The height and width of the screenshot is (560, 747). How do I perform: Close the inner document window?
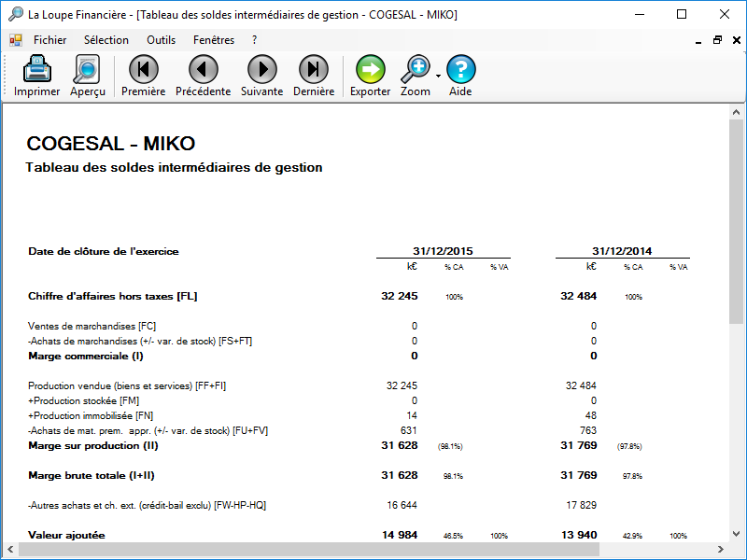(x=737, y=40)
